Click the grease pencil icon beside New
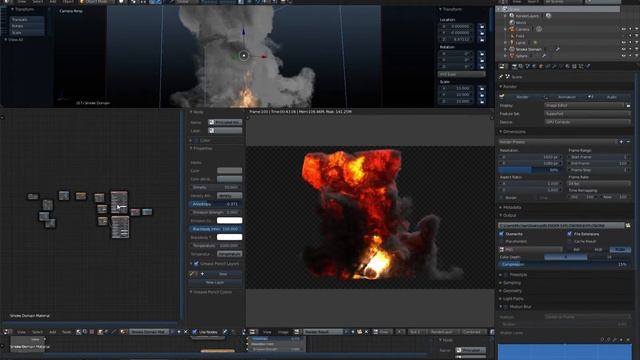This screenshot has width=640, height=360. 192,274
